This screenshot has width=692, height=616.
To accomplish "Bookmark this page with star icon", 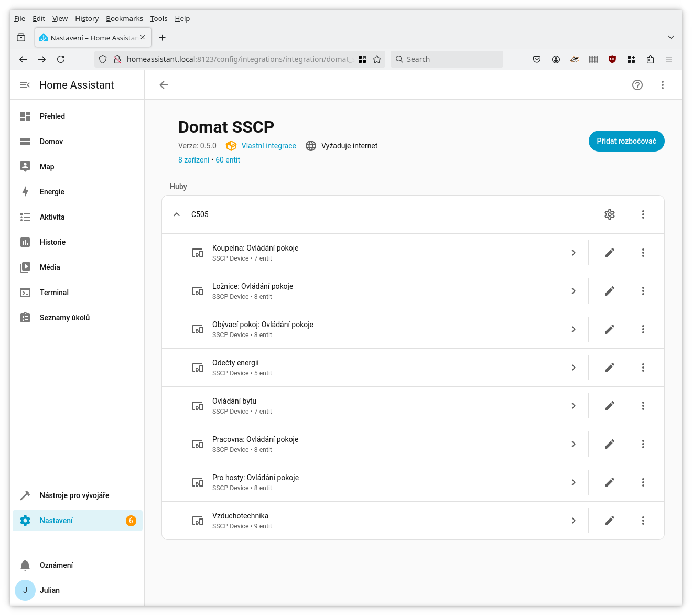I will [377, 59].
